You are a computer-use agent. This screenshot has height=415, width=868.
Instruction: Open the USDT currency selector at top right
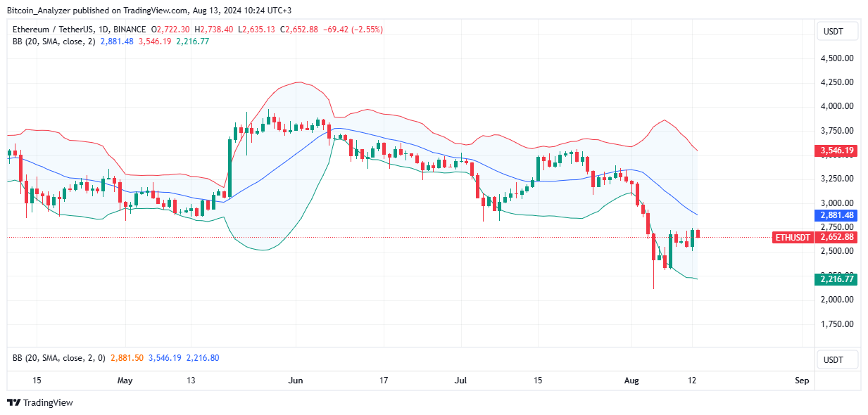point(836,30)
